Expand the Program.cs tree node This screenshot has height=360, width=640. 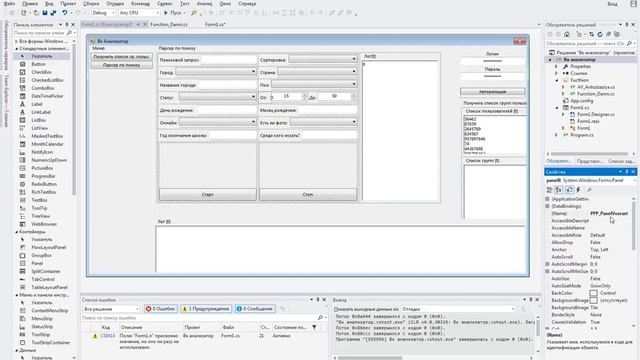(556, 135)
